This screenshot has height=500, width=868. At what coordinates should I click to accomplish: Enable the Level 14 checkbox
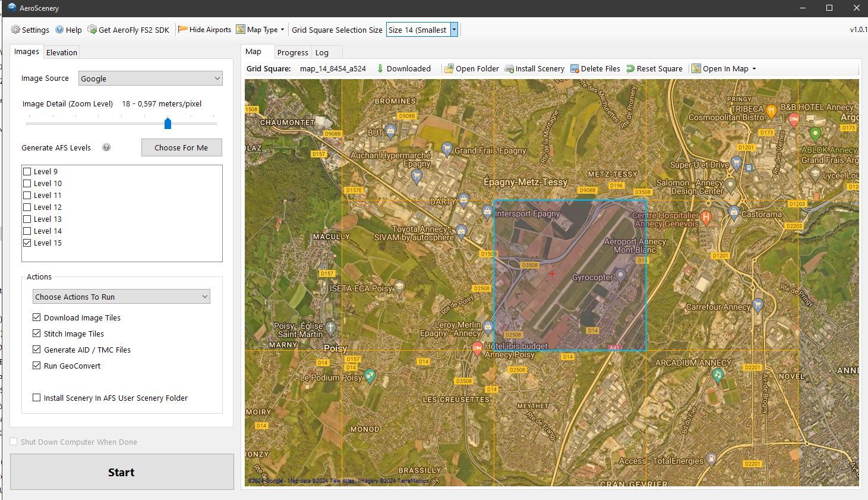pyautogui.click(x=27, y=231)
